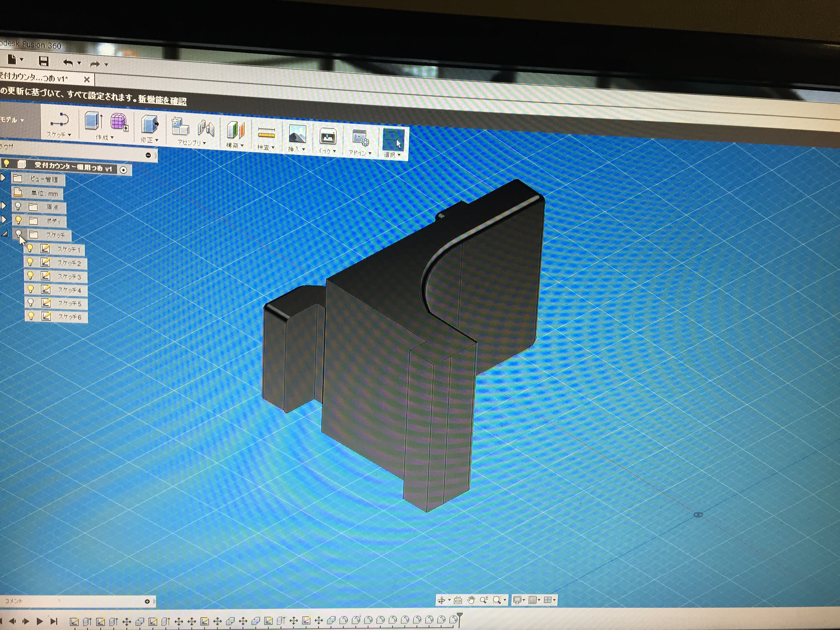Activate root component radio button
The height and width of the screenshot is (630, 840).
[124, 170]
